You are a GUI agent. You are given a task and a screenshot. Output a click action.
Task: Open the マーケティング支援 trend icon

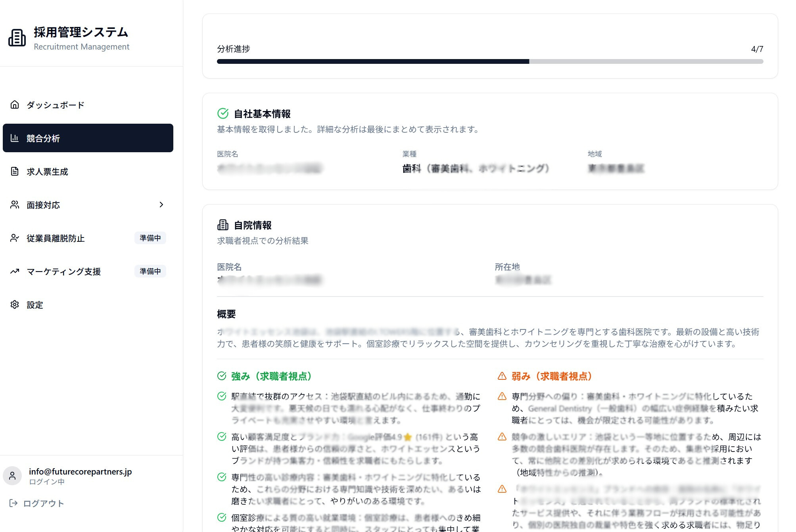pyautogui.click(x=14, y=272)
